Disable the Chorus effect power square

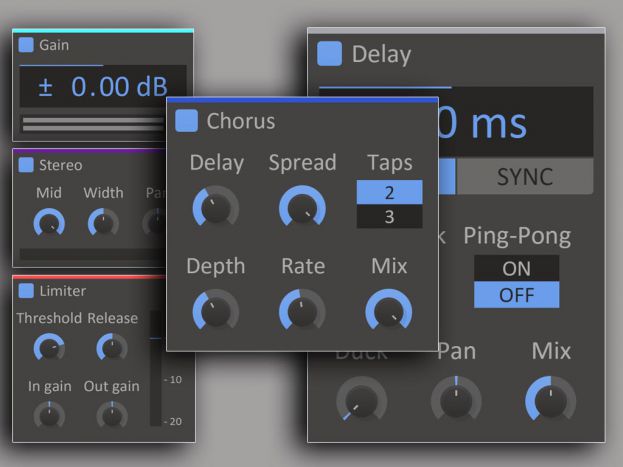(186, 121)
